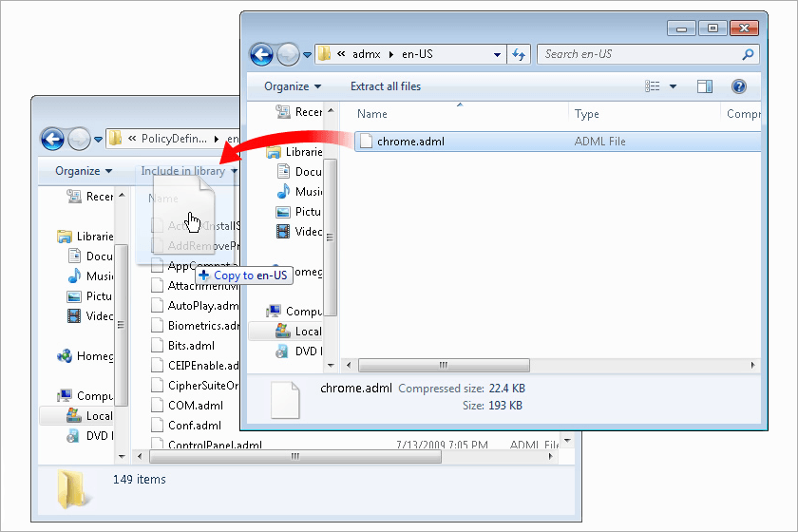The image size is (798, 532).
Task: Select Libraries in back window sidebar
Action: tap(85, 237)
